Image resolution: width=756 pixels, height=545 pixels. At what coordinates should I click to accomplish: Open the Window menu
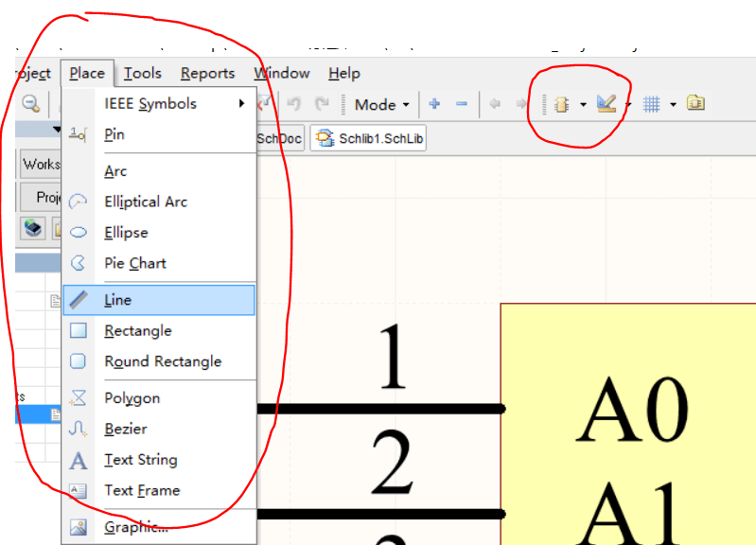282,73
